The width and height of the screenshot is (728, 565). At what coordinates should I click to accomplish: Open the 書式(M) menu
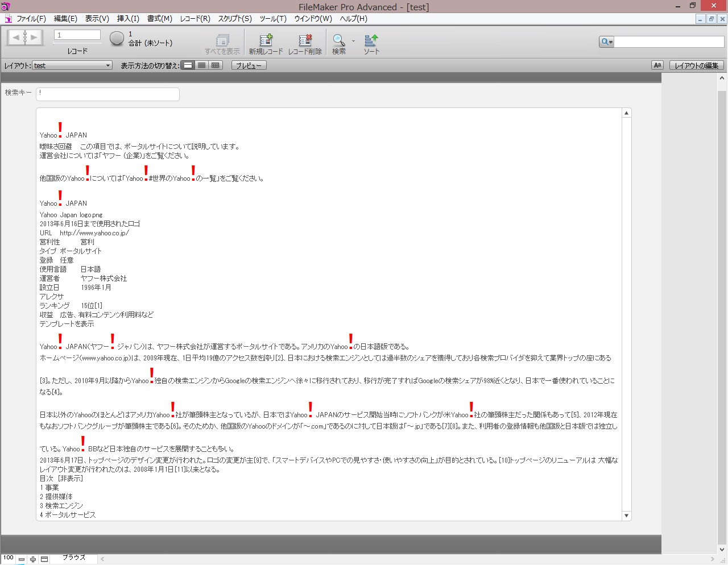[160, 19]
